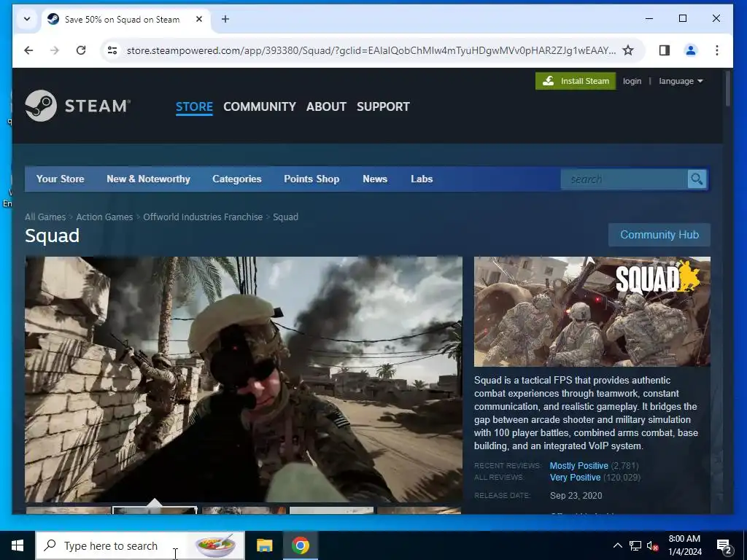Open the New & Noteworthy tab
Image resolution: width=747 pixels, height=560 pixels.
149,179
